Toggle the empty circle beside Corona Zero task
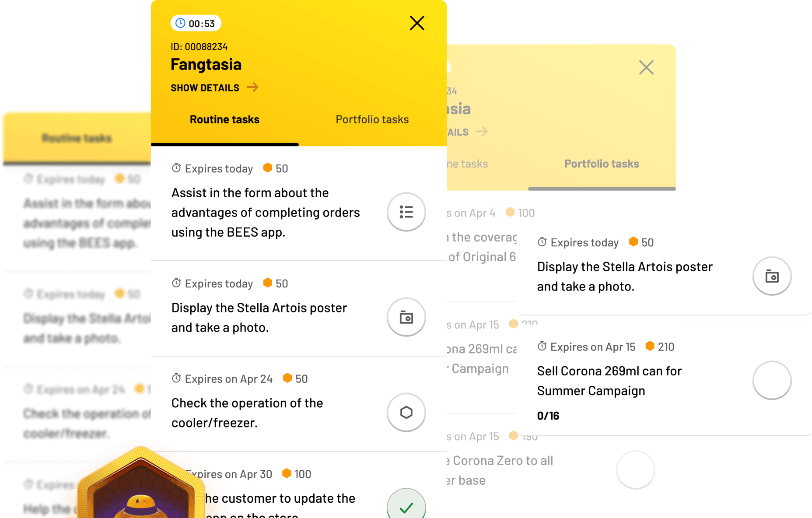 pyautogui.click(x=635, y=470)
